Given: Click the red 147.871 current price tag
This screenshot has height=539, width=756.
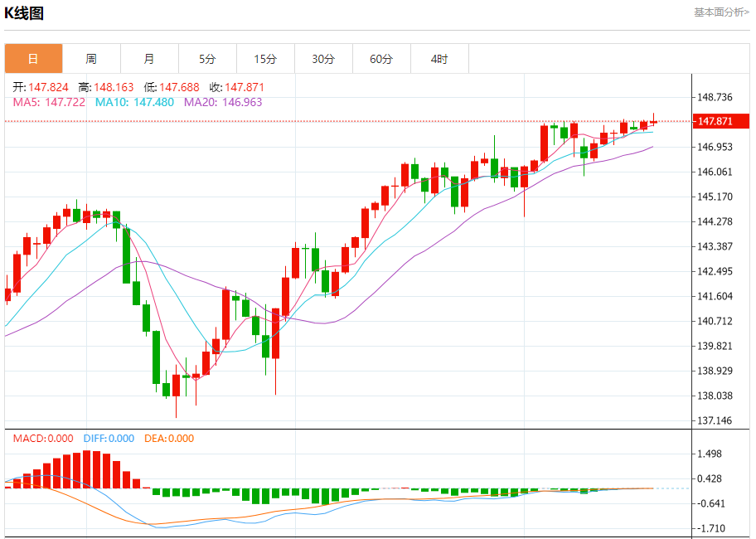Looking at the screenshot, I should click(x=721, y=121).
